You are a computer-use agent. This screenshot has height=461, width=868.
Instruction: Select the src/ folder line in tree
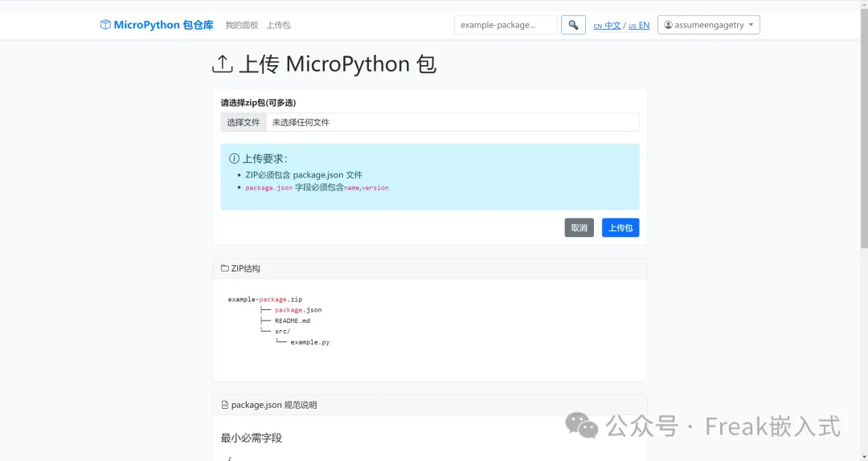pos(282,331)
